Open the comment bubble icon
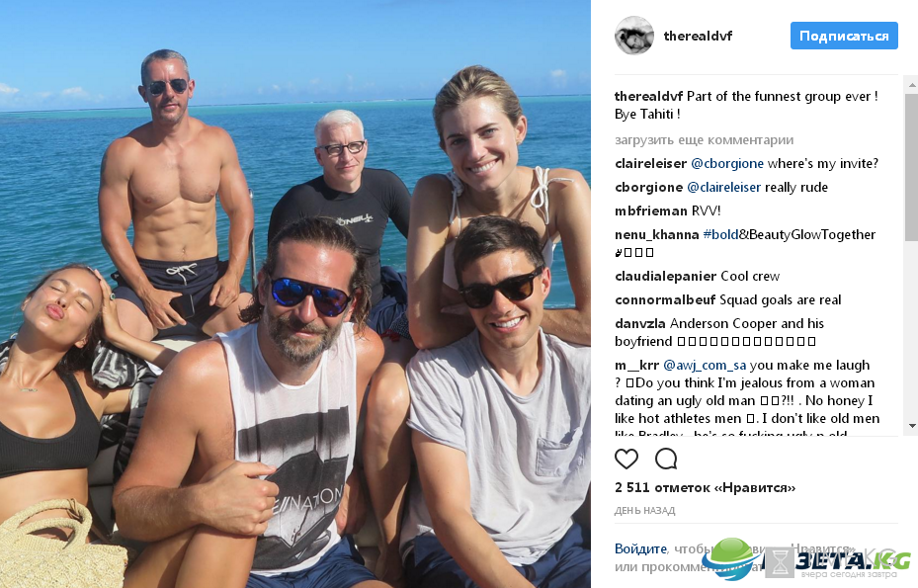Image resolution: width=918 pixels, height=588 pixels. 666,459
